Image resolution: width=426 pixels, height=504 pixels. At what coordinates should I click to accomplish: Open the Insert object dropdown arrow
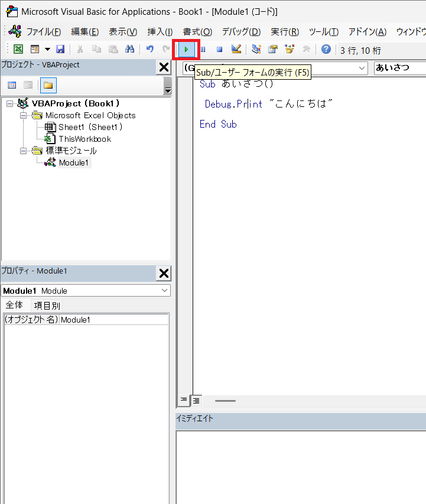tap(48, 49)
